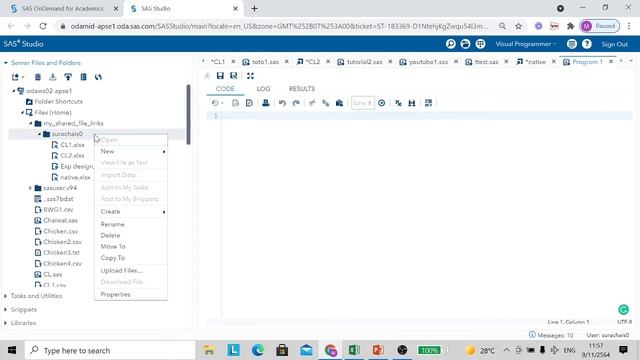Image resolution: width=640 pixels, height=360 pixels.
Task: Collapse the surachais0 folder
Action: click(x=40, y=134)
